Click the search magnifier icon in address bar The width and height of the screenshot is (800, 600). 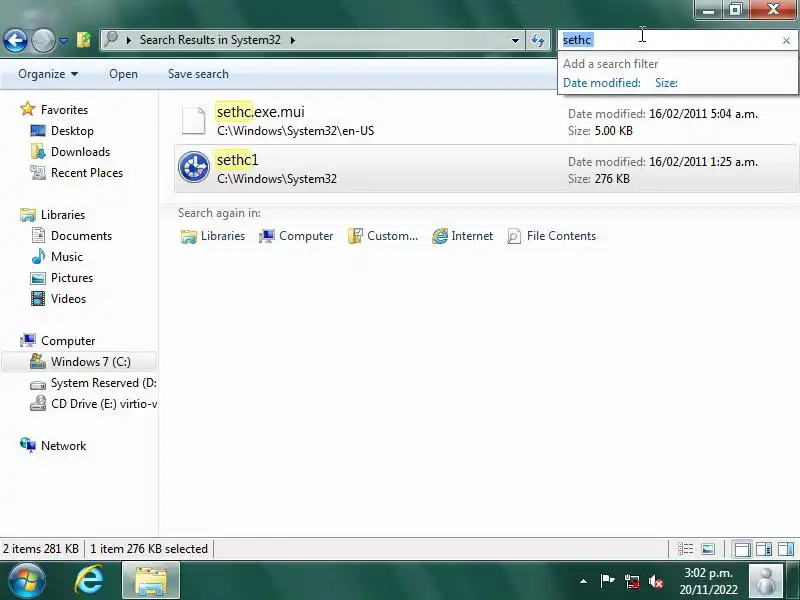[111, 39]
